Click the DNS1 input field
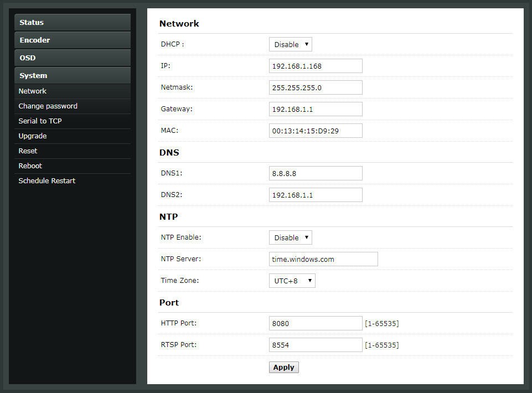The height and width of the screenshot is (393, 532). click(x=316, y=173)
